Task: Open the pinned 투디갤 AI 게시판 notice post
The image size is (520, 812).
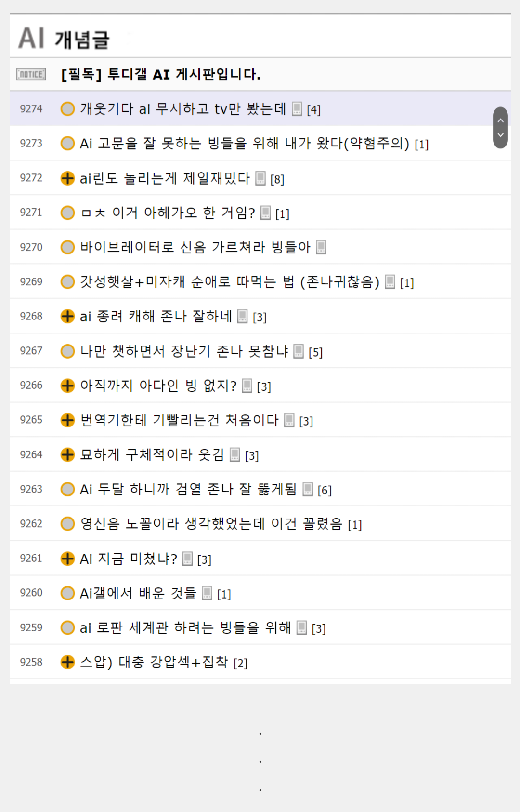Action: pyautogui.click(x=161, y=74)
